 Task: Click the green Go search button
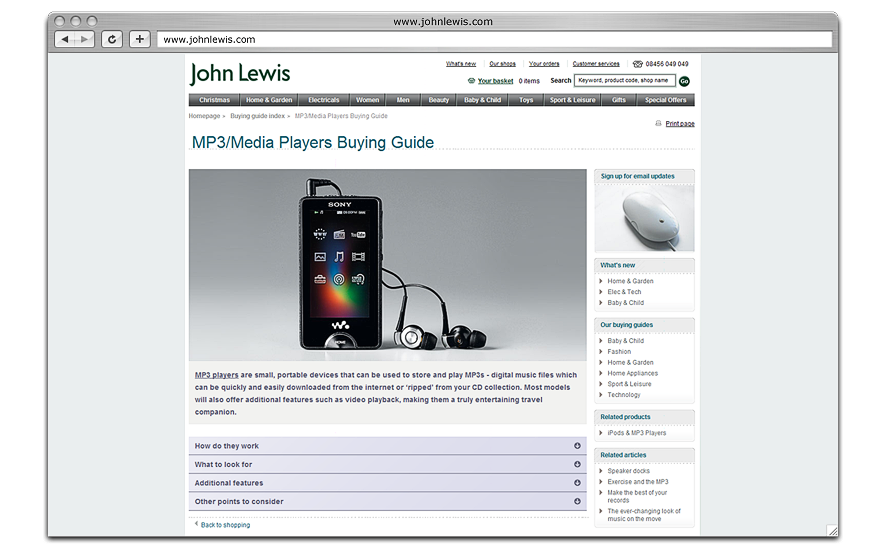[684, 81]
